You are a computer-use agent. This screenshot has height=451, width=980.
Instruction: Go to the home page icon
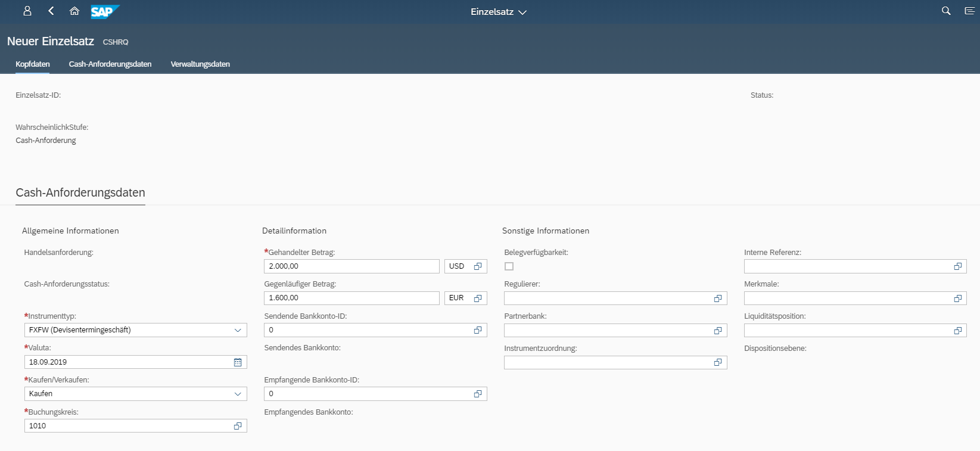click(x=74, y=11)
